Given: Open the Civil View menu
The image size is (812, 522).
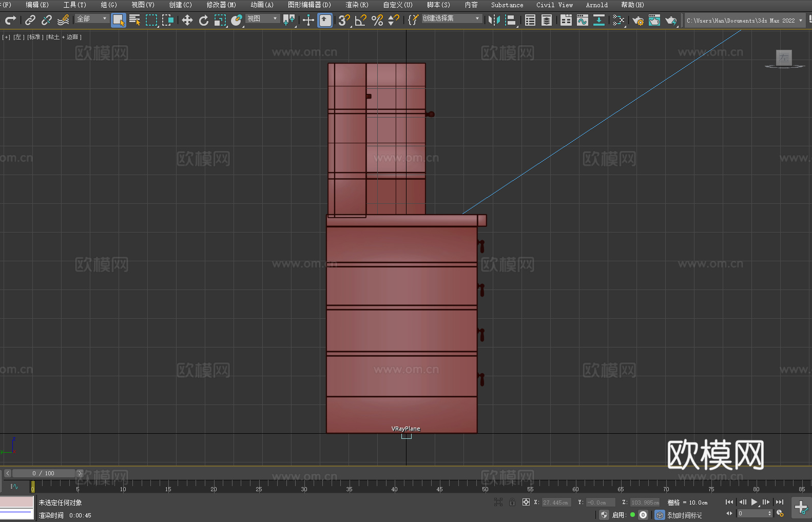Looking at the screenshot, I should [554, 5].
